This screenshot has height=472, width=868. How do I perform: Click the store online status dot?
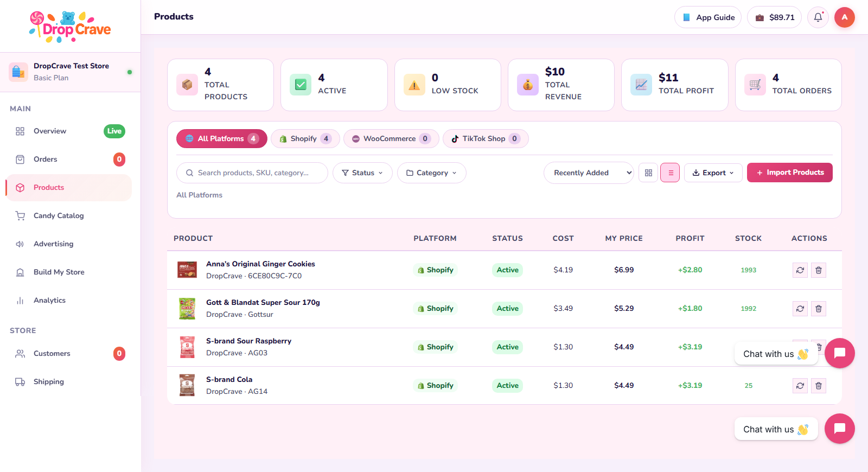[x=130, y=72]
